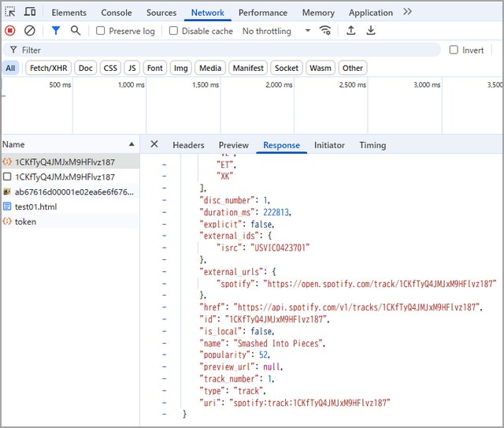504x428 pixels.
Task: Enable the Preserve log checkbox
Action: (x=101, y=31)
